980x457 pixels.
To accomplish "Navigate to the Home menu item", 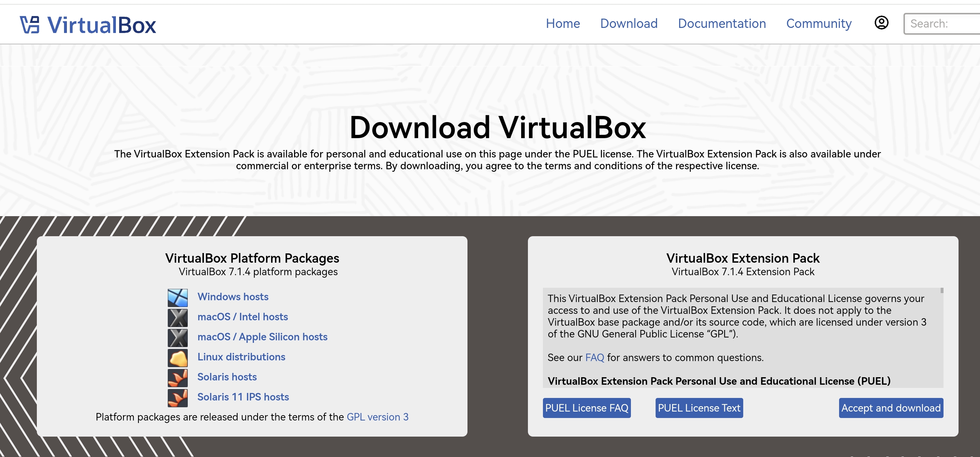I will point(562,23).
